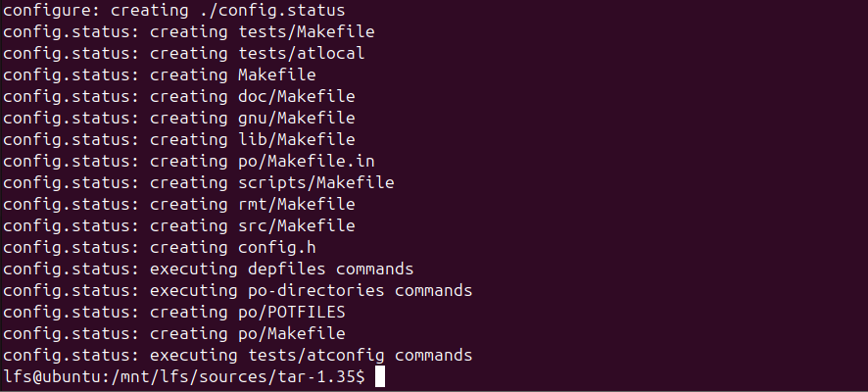Click the tests/atlocal output line
The height and width of the screenshot is (392, 868).
(301, 53)
